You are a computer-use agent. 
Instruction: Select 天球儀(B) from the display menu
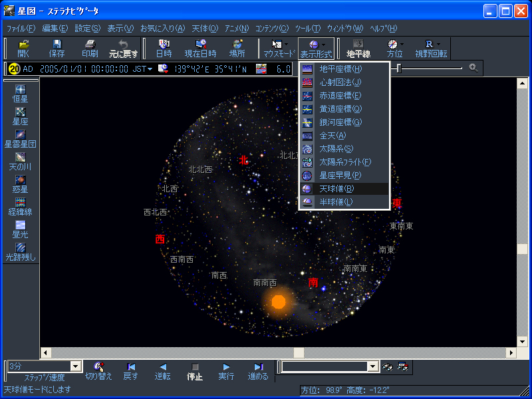tap(343, 189)
